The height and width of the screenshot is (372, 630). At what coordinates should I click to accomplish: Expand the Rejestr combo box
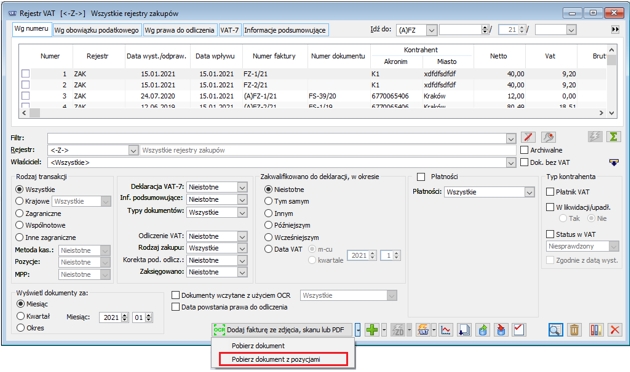pyautogui.click(x=133, y=150)
